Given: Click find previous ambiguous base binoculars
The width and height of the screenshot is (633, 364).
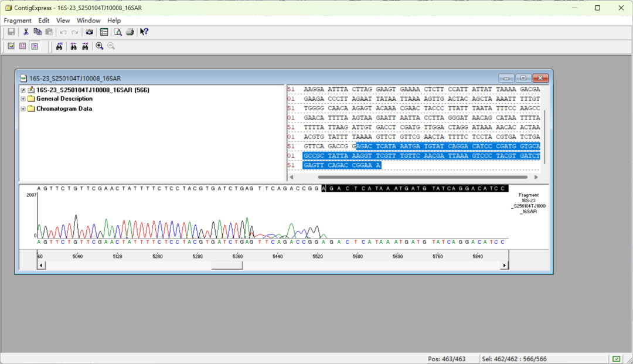Looking at the screenshot, I should pyautogui.click(x=73, y=46).
